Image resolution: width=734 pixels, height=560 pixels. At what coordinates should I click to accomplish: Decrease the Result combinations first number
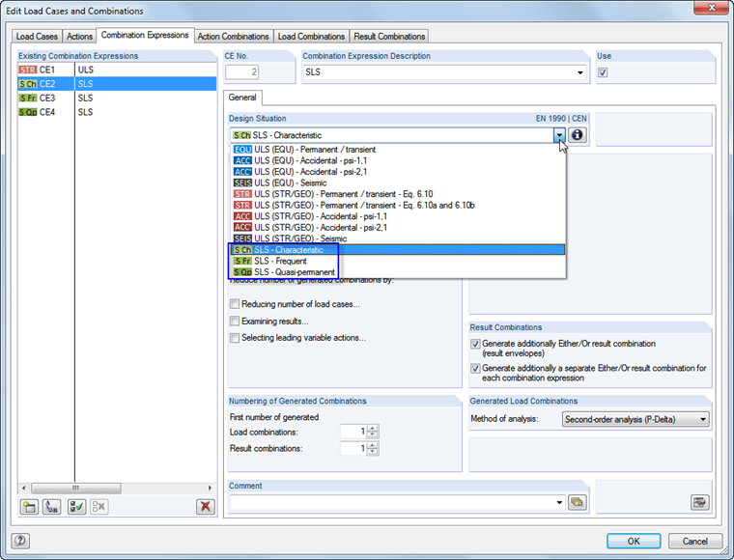[373, 452]
